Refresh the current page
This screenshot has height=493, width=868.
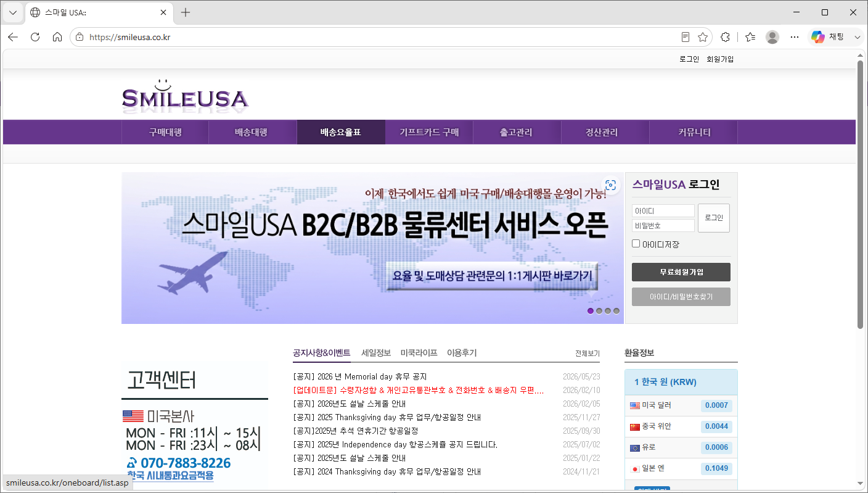(x=35, y=37)
